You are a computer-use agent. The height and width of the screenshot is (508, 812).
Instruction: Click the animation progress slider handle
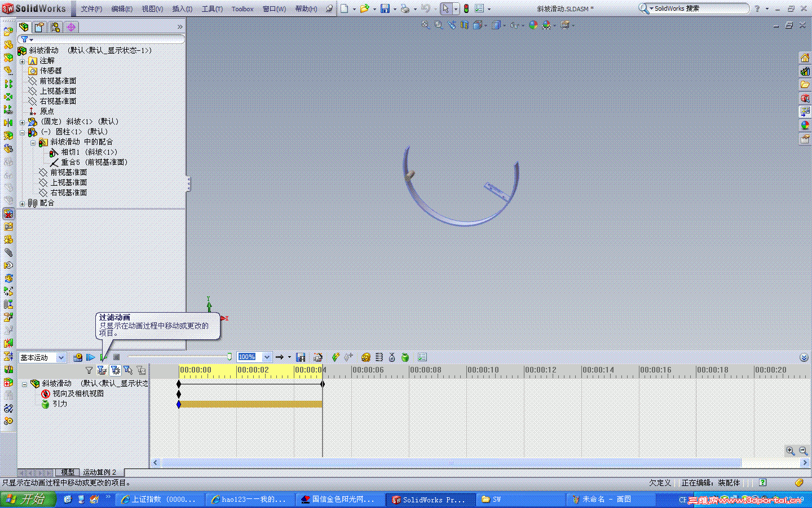[x=230, y=356]
